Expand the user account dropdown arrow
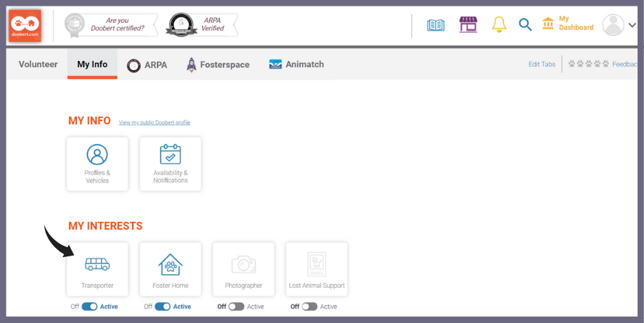The image size is (644, 323). [x=632, y=25]
